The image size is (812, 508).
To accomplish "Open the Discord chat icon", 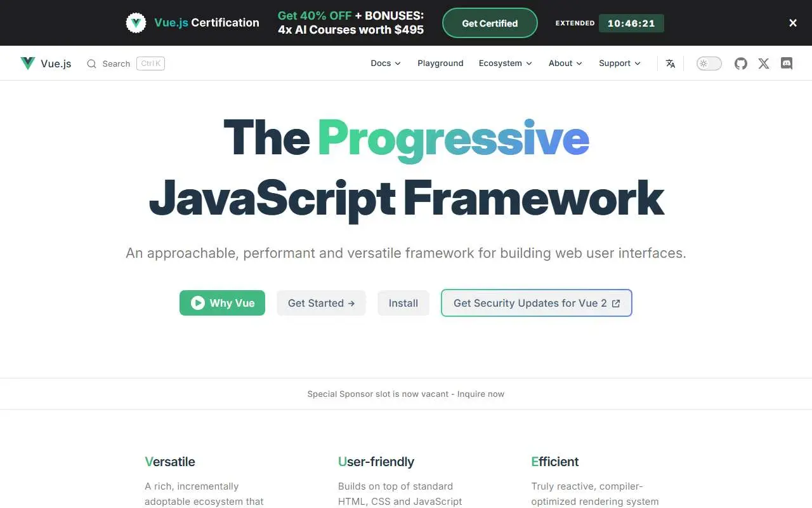I will pos(787,63).
